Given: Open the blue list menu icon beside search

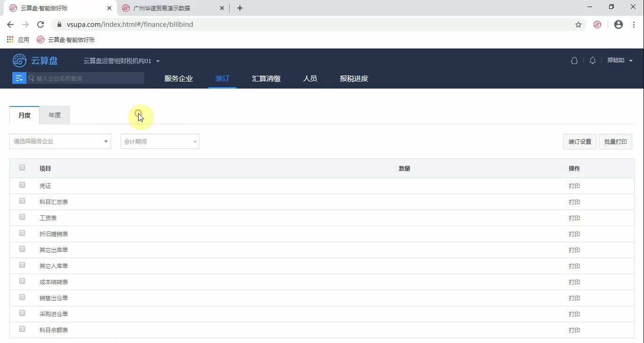Looking at the screenshot, I should [19, 78].
